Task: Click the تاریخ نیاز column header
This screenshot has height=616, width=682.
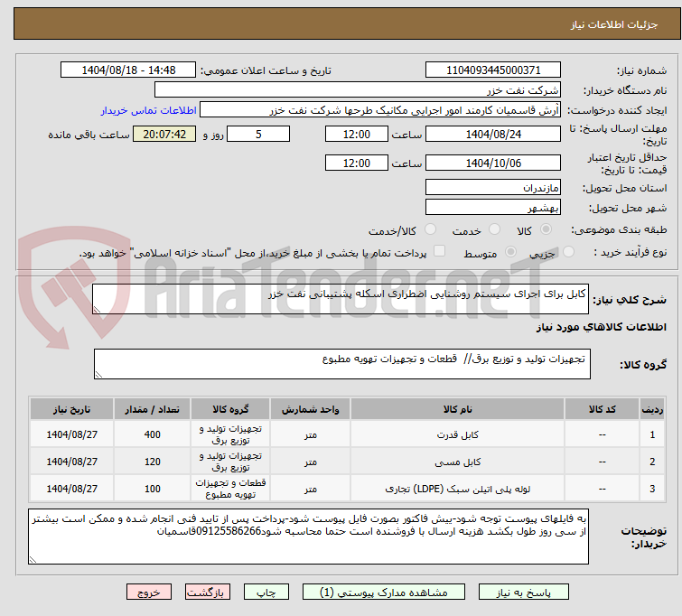Action: (x=71, y=409)
